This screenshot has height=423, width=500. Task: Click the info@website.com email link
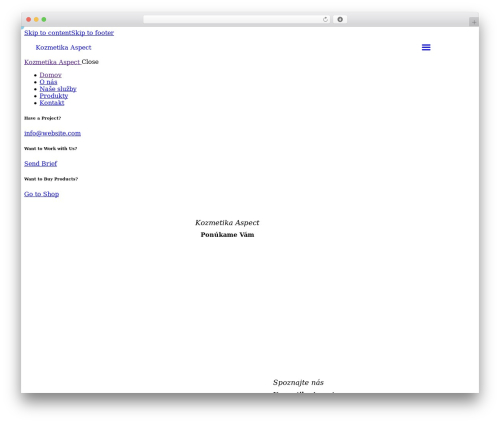pos(52,133)
